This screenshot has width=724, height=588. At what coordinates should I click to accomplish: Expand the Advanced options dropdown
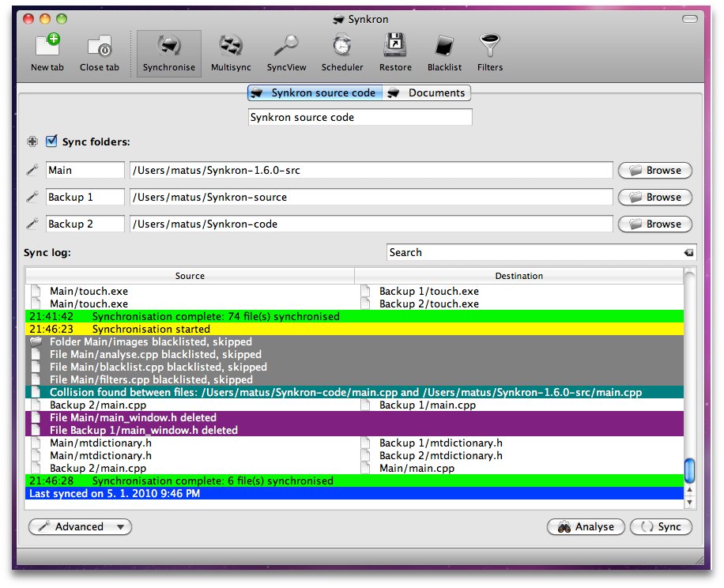[x=79, y=526]
